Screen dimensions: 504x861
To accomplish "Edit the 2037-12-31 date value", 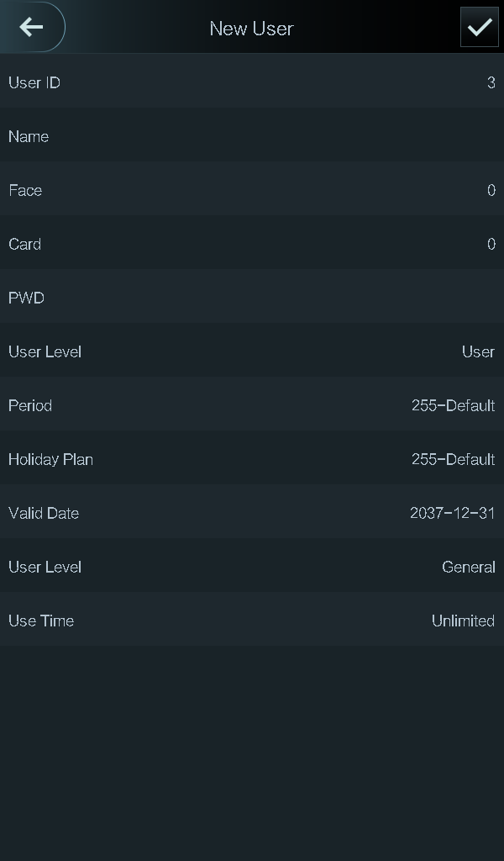I will pos(452,513).
